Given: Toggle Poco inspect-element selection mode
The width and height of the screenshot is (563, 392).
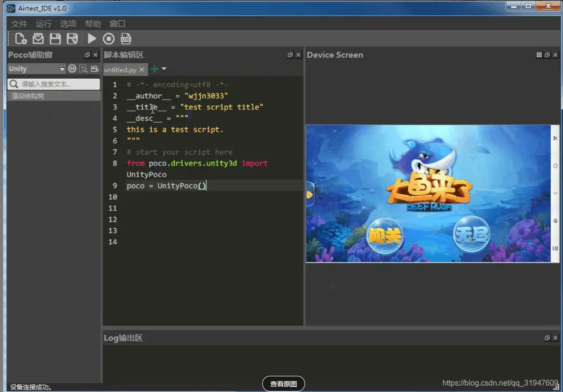Looking at the screenshot, I should [83, 69].
